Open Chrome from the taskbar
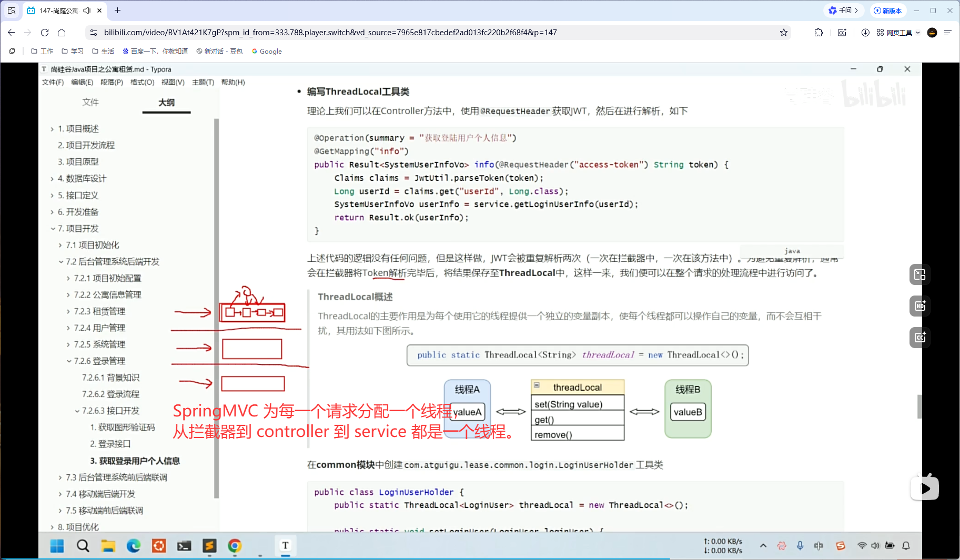Viewport: 960px width, 560px height. (x=235, y=546)
